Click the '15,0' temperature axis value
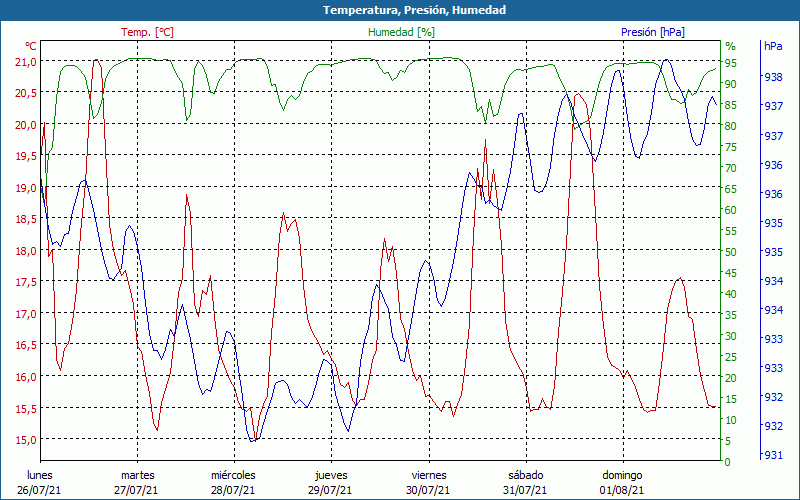Viewport: 800px width, 500px height. tap(27, 440)
